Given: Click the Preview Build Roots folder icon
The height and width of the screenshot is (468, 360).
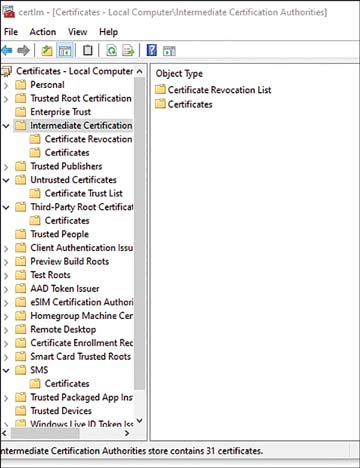Looking at the screenshot, I should (x=21, y=261).
